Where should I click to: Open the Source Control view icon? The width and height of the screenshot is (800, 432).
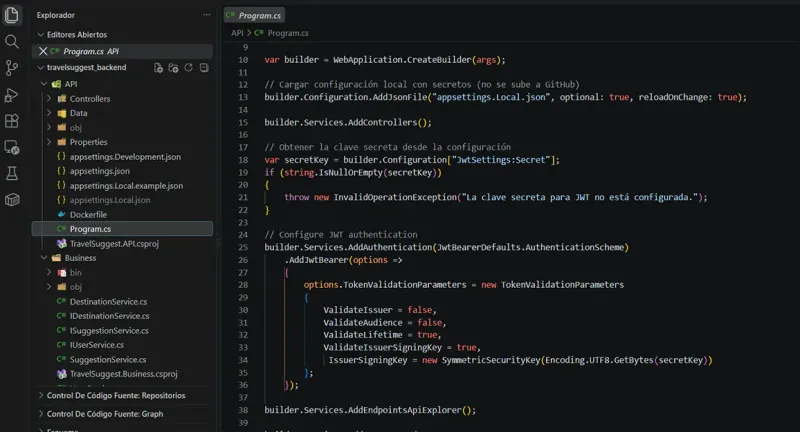[12, 67]
